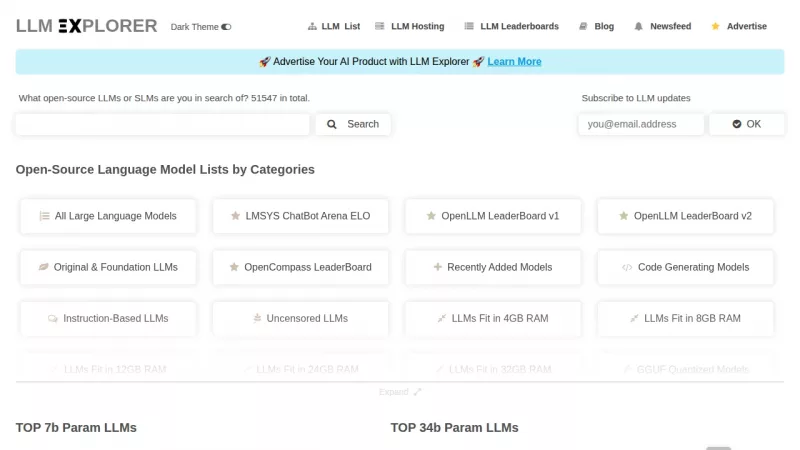Open Uncensored LLMs category
The height and width of the screenshot is (450, 800).
(301, 318)
